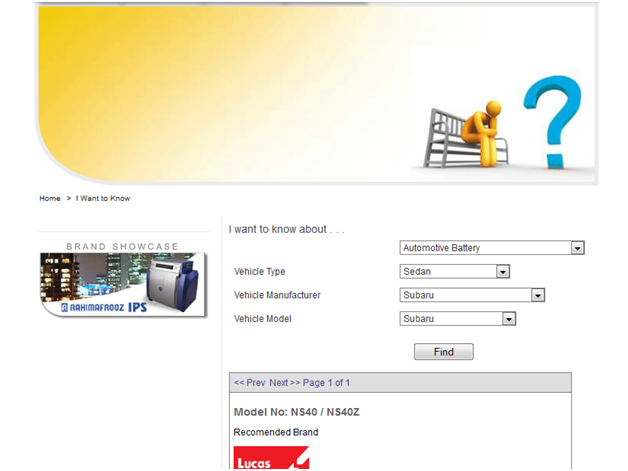Image resolution: width=628 pixels, height=471 pixels.
Task: Click the Vehicle Model label
Action: click(263, 319)
